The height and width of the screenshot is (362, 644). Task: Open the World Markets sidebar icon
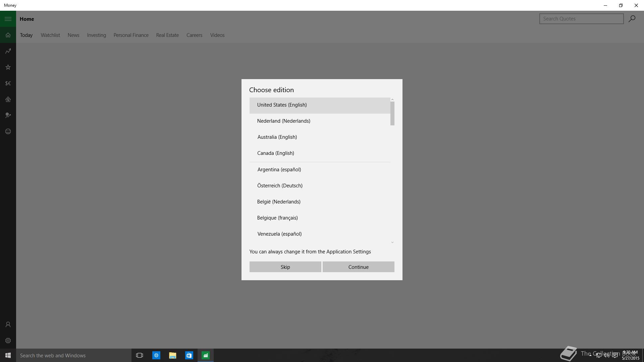pyautogui.click(x=8, y=115)
